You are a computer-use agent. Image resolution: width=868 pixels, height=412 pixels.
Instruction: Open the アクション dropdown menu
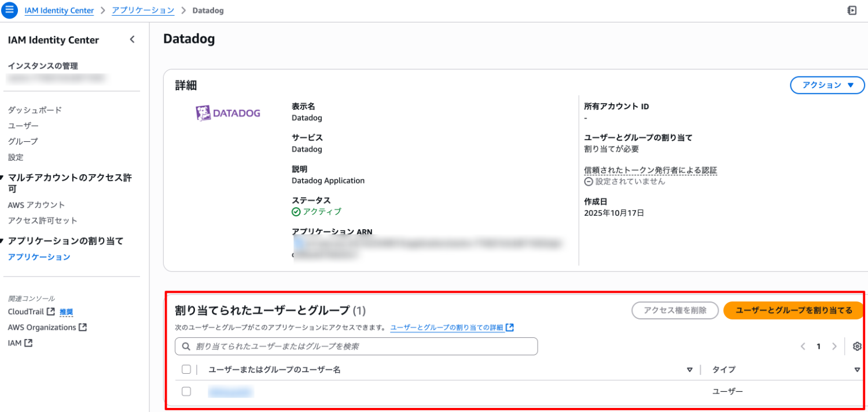pos(826,84)
